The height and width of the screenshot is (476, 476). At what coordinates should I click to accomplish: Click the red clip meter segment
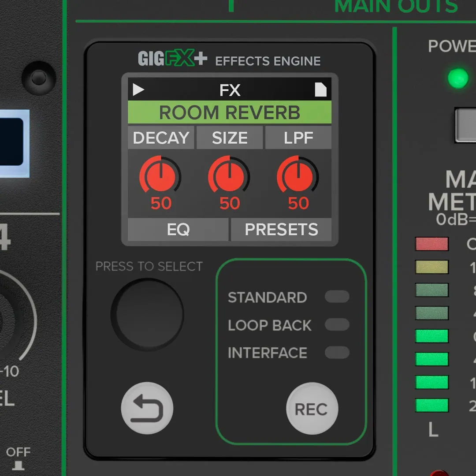(x=431, y=244)
